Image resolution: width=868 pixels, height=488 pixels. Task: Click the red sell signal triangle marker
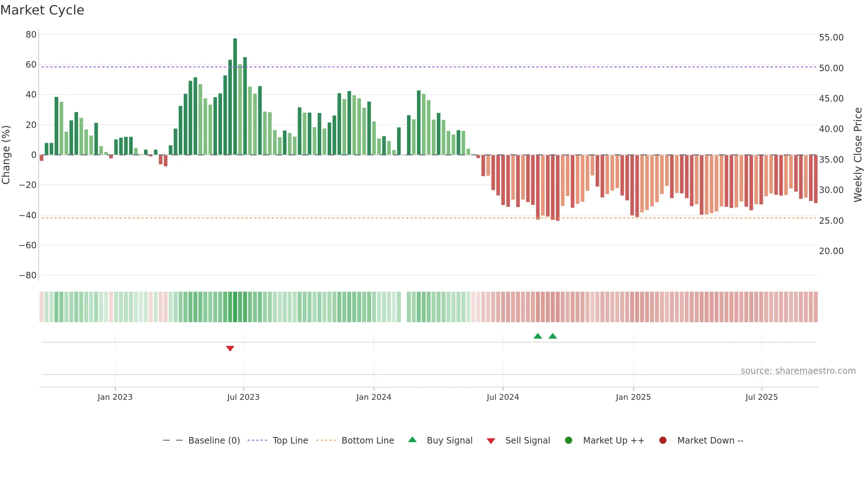(x=230, y=348)
